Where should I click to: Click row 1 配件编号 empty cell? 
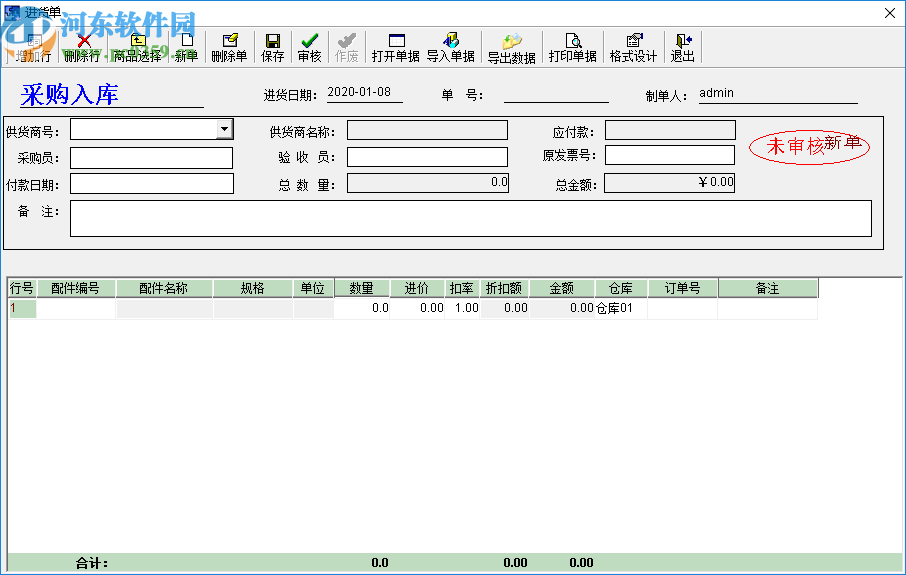76,308
